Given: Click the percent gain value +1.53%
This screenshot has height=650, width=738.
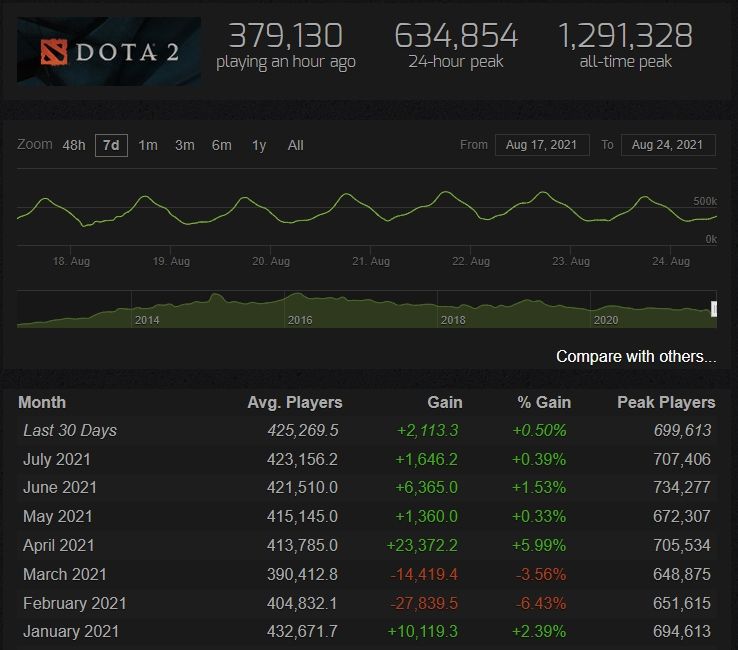Looking at the screenshot, I should (x=539, y=487).
